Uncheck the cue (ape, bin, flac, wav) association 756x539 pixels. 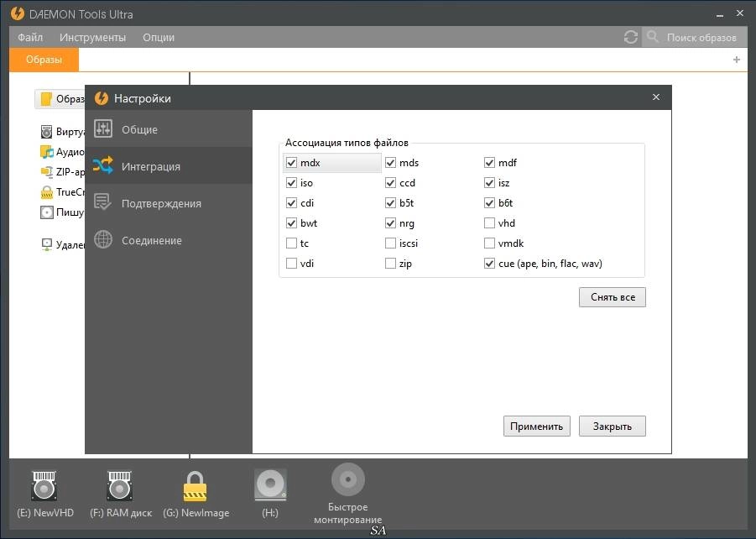(489, 264)
